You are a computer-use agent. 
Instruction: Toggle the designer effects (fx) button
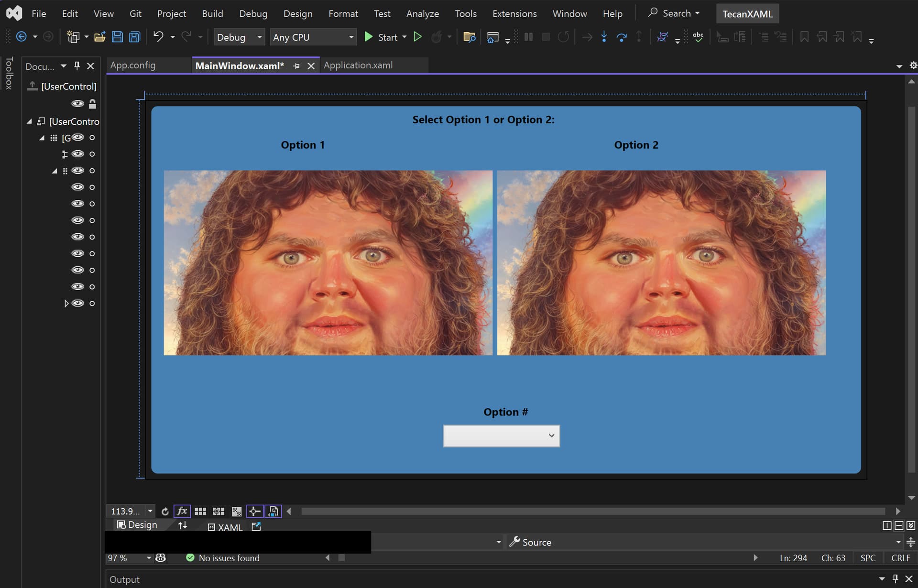click(x=182, y=512)
